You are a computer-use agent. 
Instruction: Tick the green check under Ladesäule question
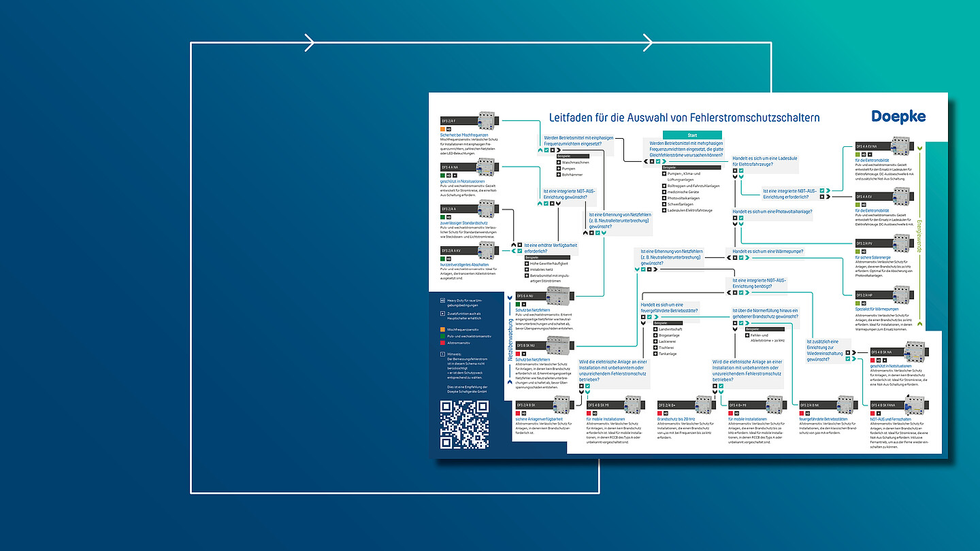tap(742, 171)
